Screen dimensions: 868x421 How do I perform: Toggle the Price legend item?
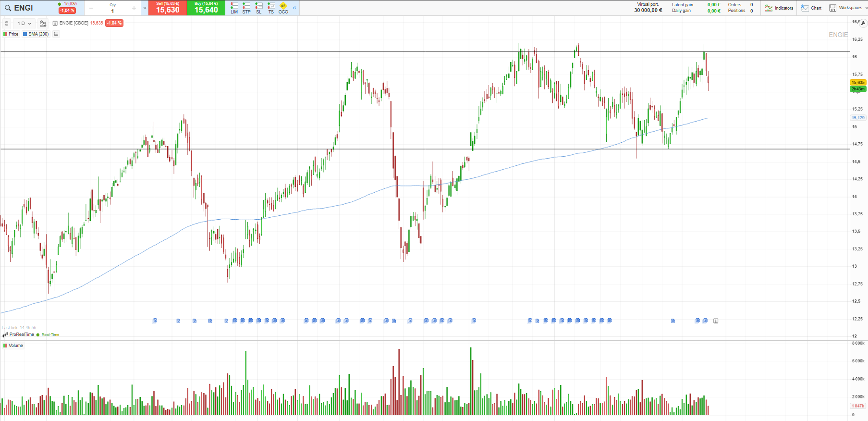pos(11,34)
